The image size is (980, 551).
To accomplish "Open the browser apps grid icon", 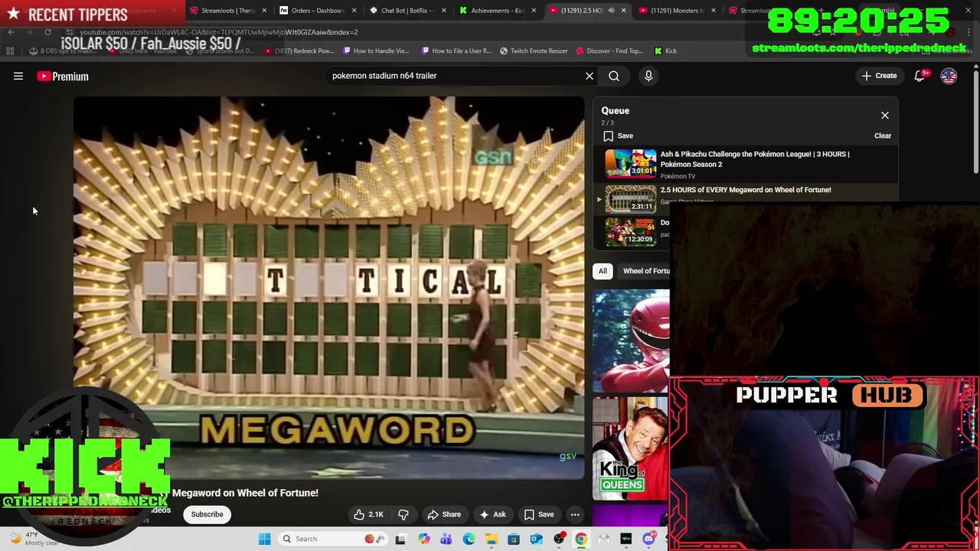I will point(10,51).
